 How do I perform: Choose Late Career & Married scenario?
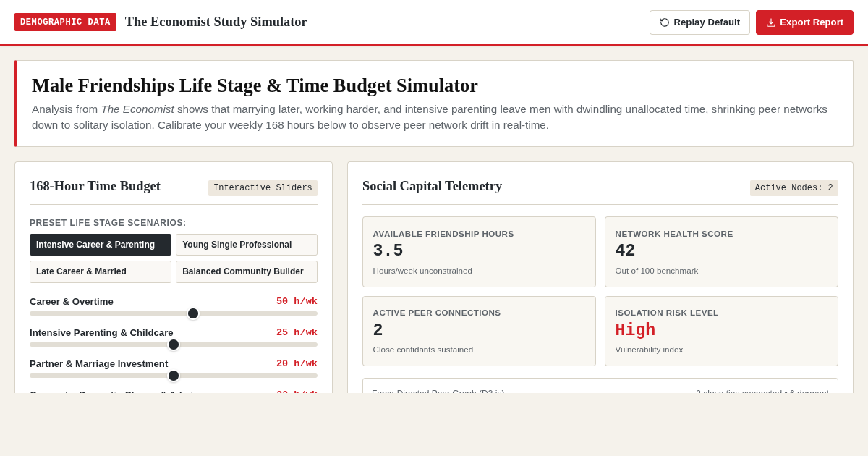(101, 271)
